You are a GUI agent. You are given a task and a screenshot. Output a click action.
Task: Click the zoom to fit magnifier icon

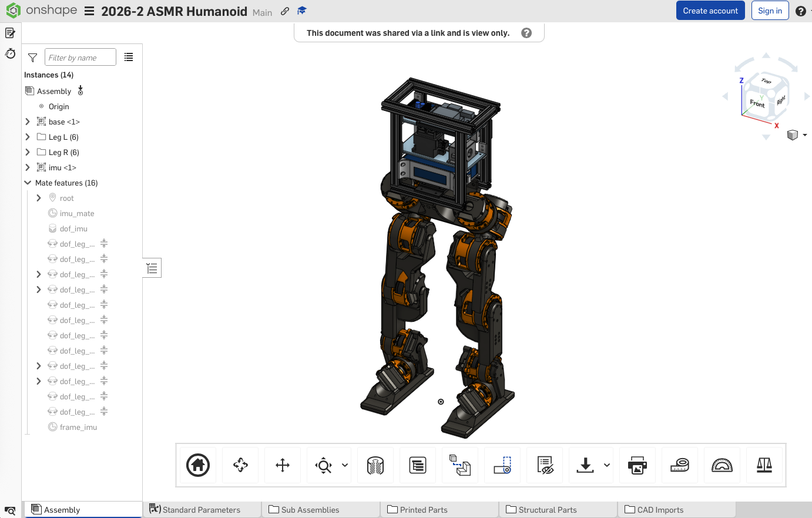coord(324,465)
